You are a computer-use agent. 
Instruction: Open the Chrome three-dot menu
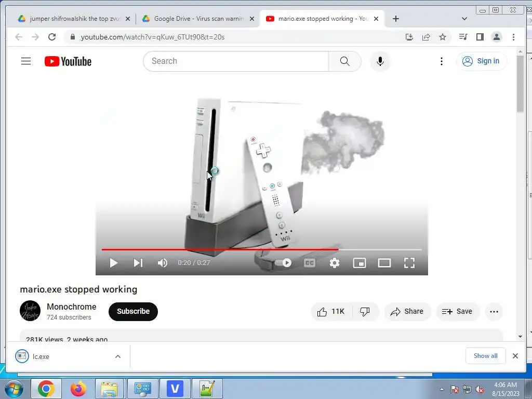tap(513, 37)
